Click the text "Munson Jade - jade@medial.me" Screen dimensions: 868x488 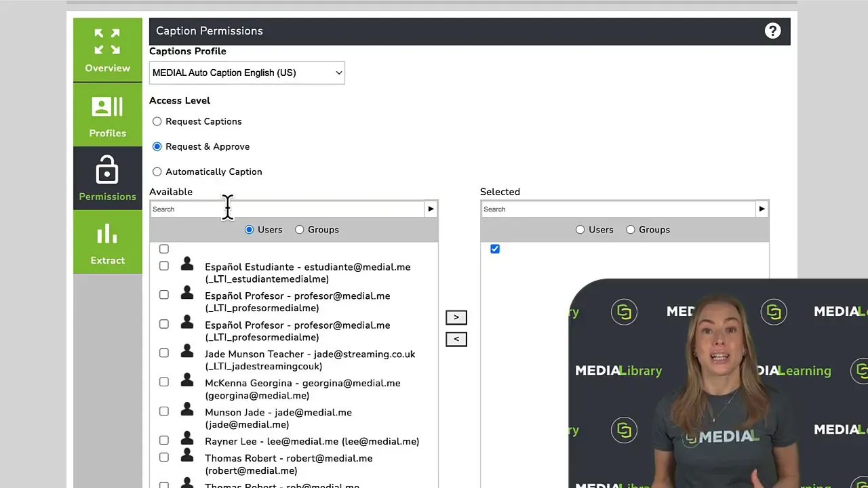[x=278, y=413]
